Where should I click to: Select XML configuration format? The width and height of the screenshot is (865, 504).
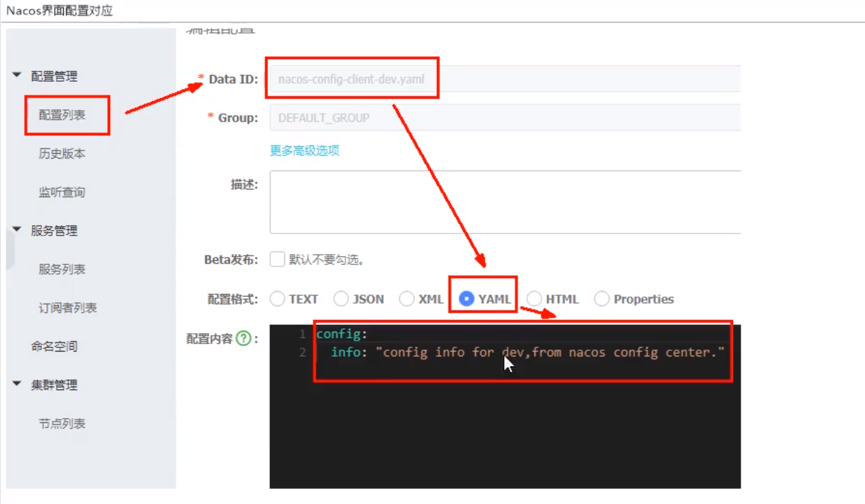click(x=407, y=299)
